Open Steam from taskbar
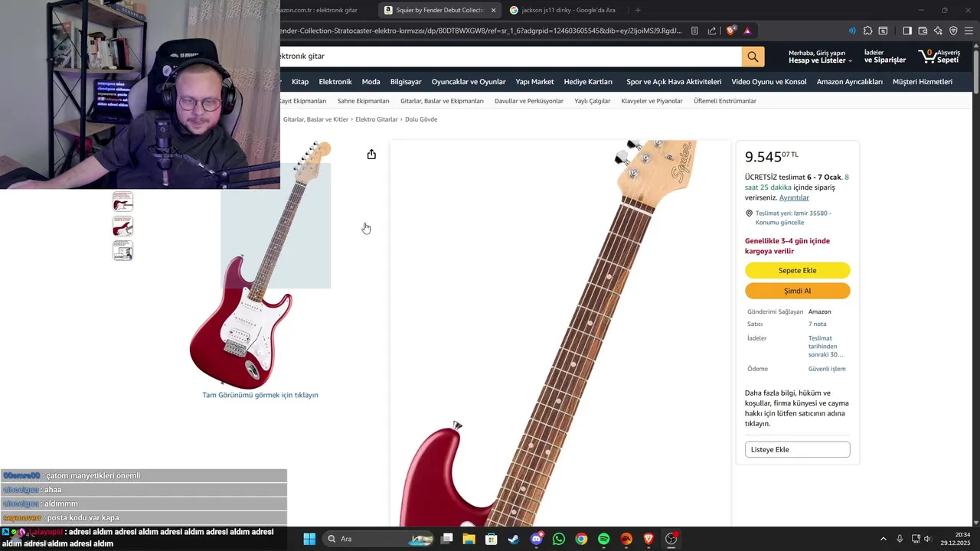Viewport: 980px width, 551px height. pyautogui.click(x=514, y=539)
